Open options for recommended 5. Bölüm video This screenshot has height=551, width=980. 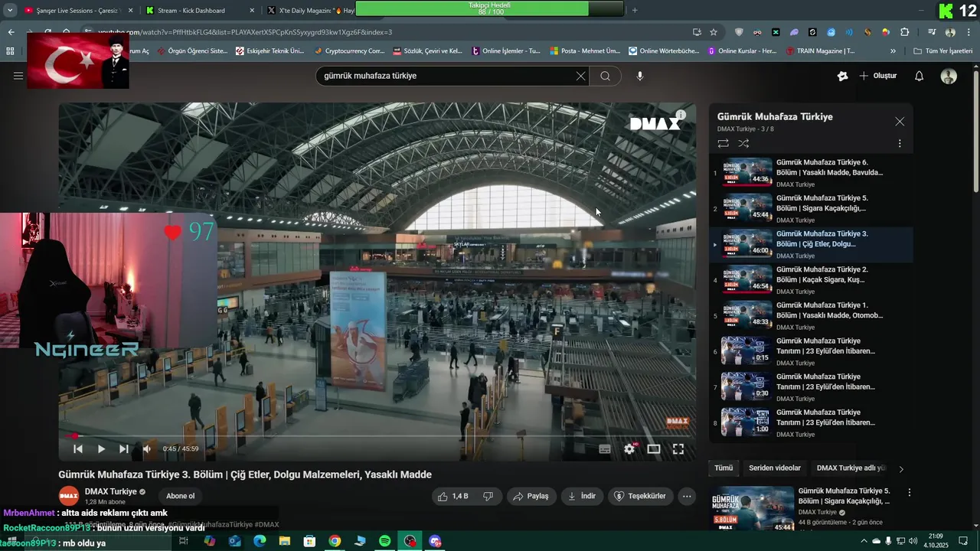point(910,492)
